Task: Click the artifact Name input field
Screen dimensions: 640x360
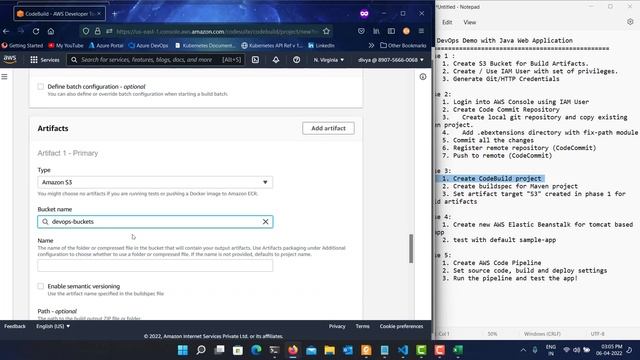Action: click(155, 265)
